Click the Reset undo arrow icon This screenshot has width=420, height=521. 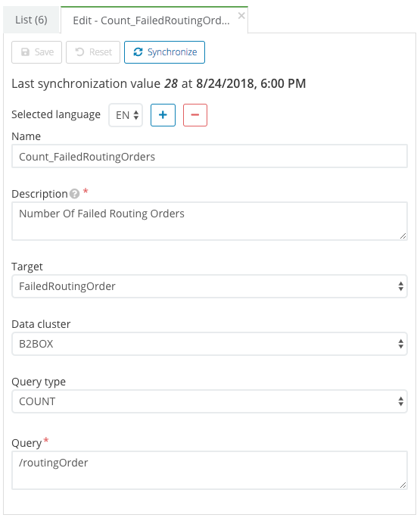[79, 52]
